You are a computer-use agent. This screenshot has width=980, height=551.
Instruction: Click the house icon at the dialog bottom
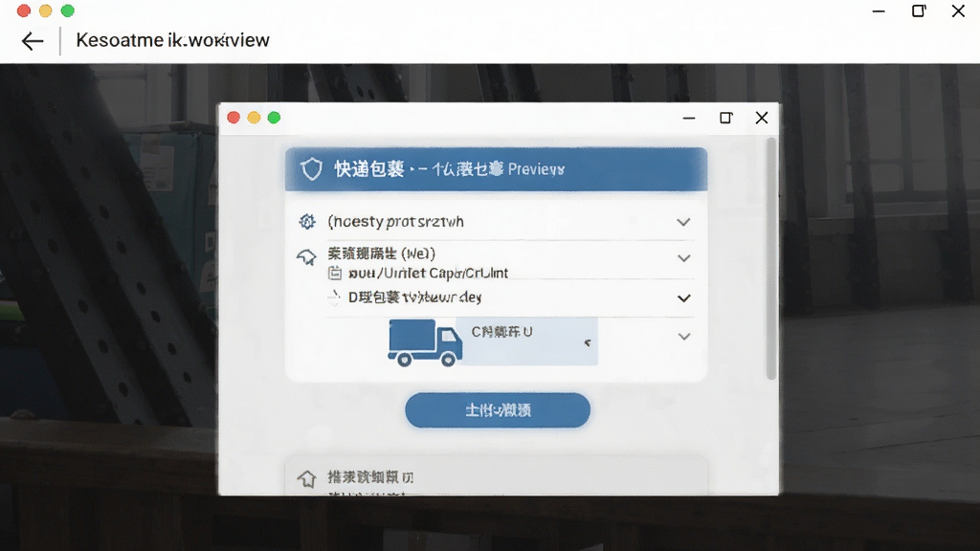306,478
